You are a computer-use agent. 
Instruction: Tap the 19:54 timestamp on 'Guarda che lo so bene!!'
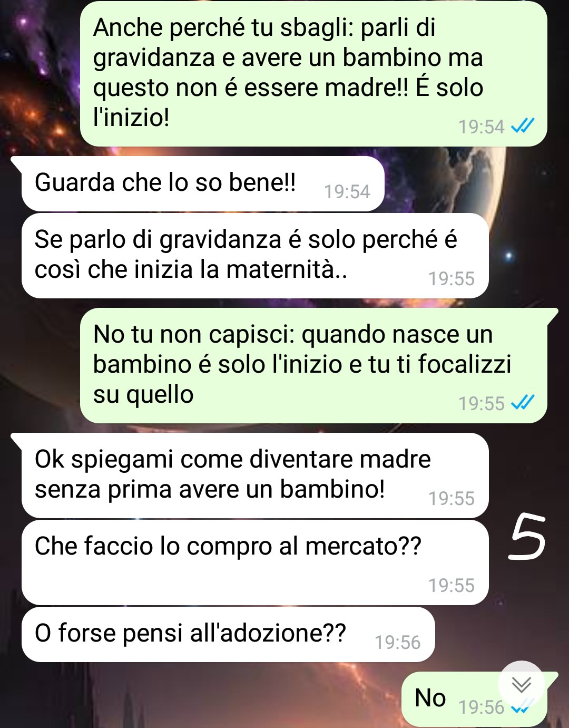[347, 191]
